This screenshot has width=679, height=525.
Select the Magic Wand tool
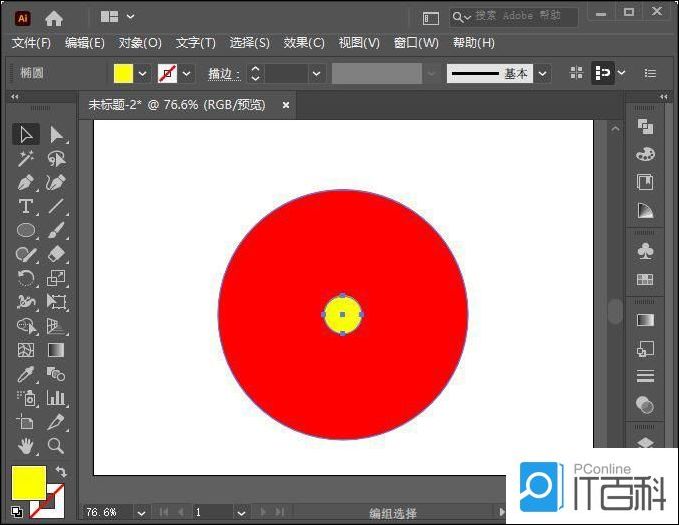click(x=26, y=159)
